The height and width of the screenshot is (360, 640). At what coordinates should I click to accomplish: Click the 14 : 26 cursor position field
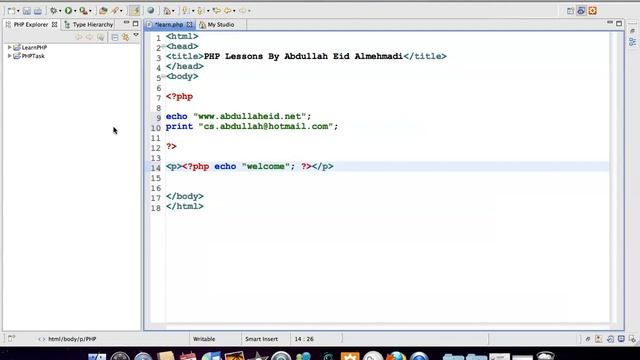pyautogui.click(x=304, y=339)
